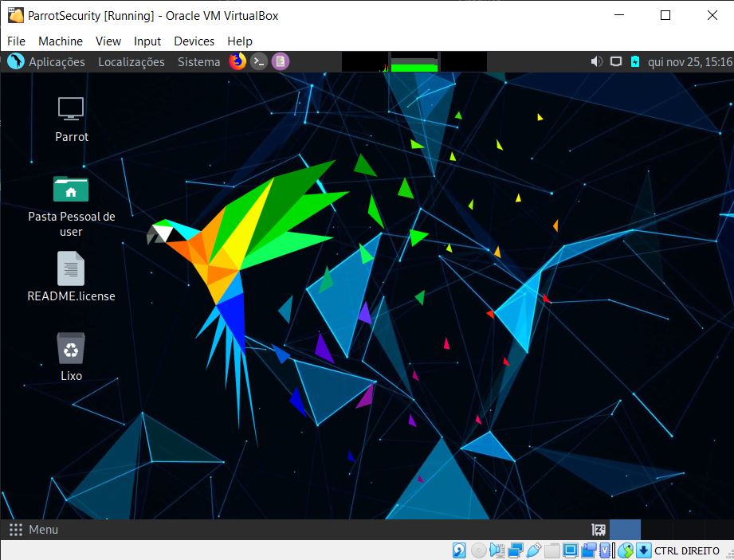Open the VirtualBox View menu
Viewport: 734px width, 560px height.
pyautogui.click(x=108, y=41)
